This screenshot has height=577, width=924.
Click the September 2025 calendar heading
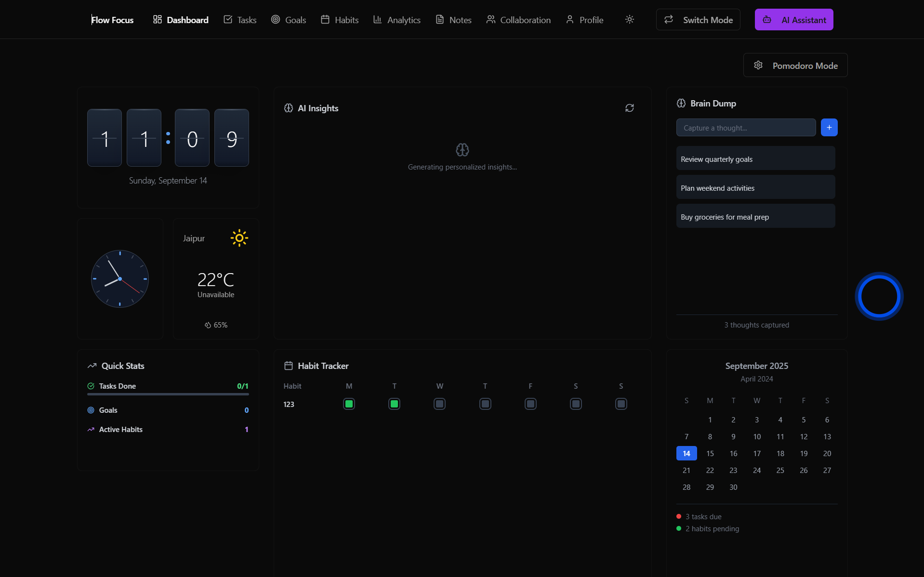click(756, 366)
